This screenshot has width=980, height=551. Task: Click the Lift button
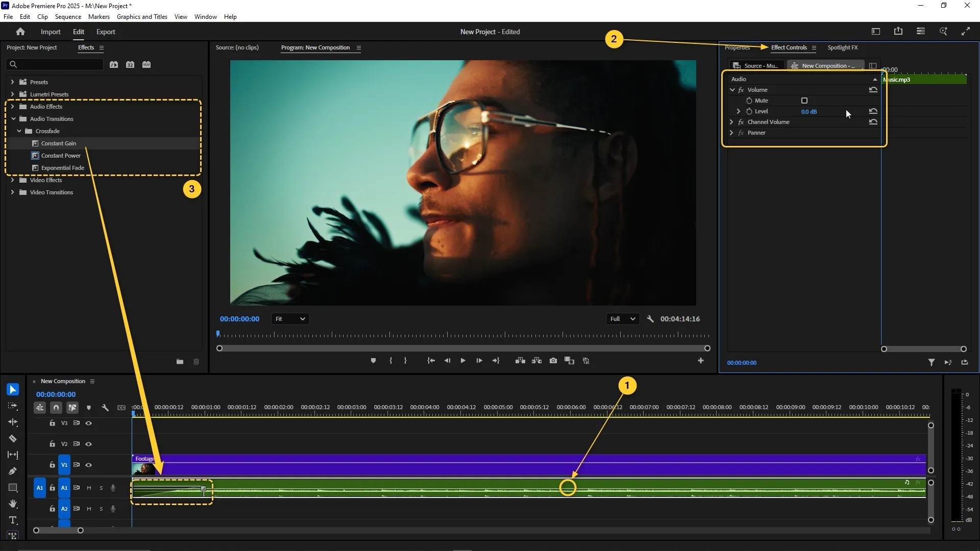(520, 361)
